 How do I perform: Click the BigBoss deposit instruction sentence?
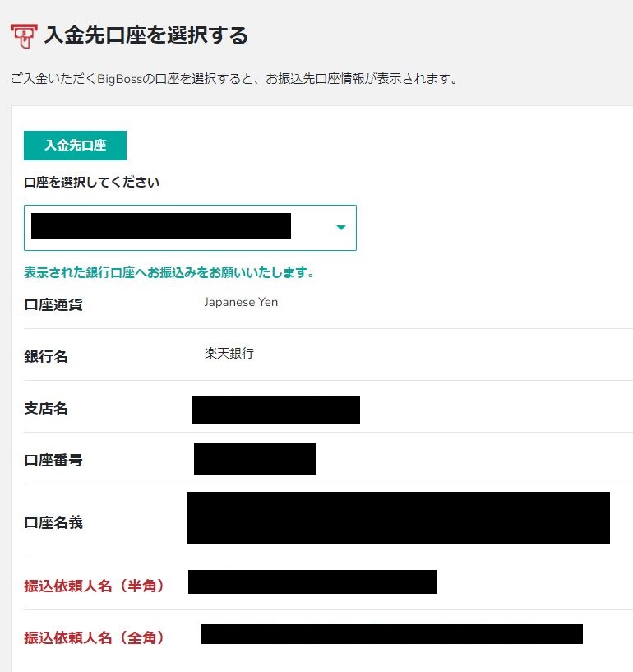coord(234,79)
